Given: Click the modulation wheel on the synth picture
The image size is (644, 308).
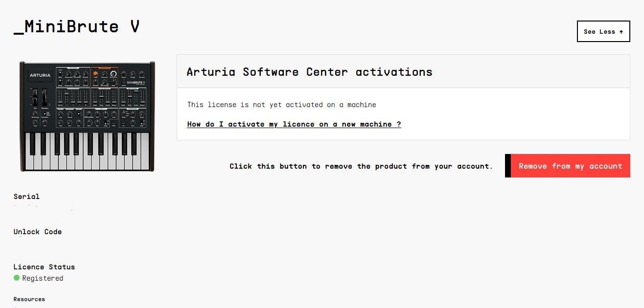Looking at the screenshot, I should [45, 96].
